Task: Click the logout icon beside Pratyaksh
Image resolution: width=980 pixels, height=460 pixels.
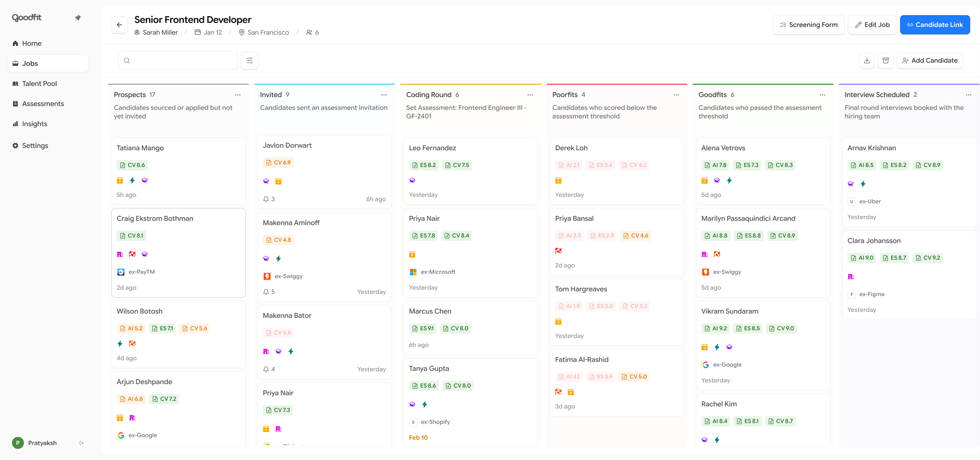Action: point(81,443)
